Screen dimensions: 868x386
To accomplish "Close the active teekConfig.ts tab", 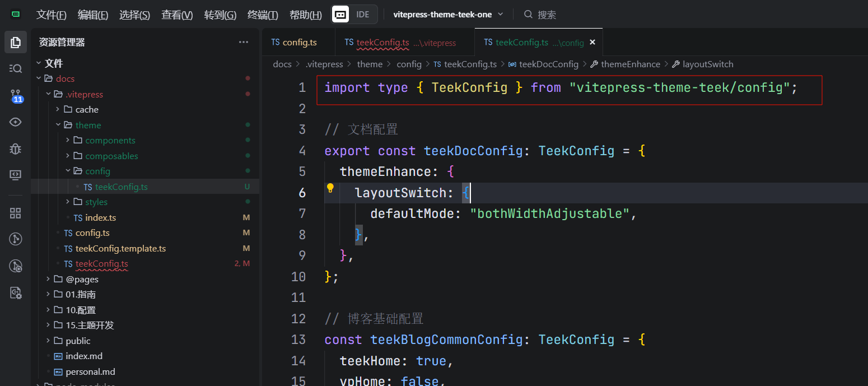I will click(x=592, y=43).
